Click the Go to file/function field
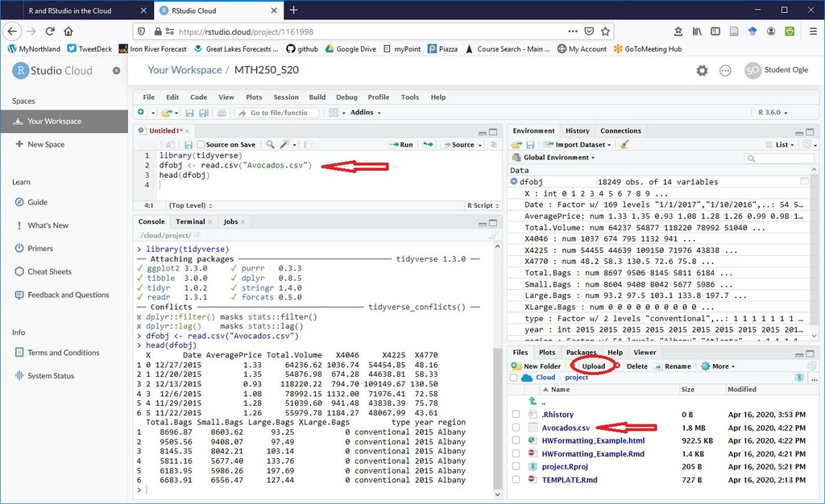The height and width of the screenshot is (504, 825). point(278,113)
